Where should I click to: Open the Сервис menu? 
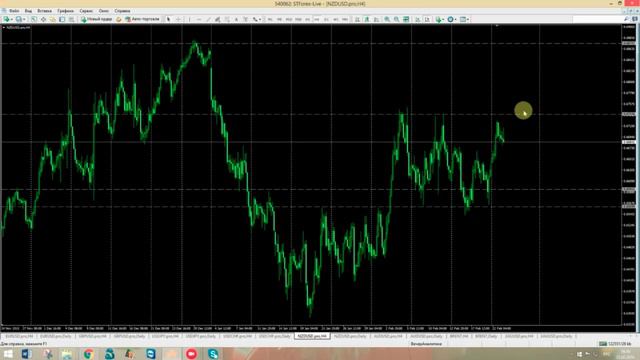pyautogui.click(x=86, y=11)
